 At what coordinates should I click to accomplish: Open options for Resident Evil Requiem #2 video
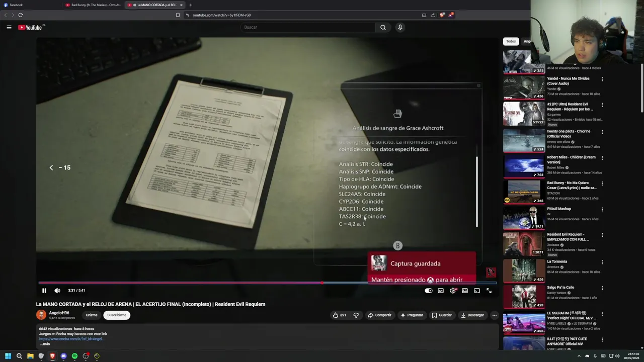click(602, 105)
